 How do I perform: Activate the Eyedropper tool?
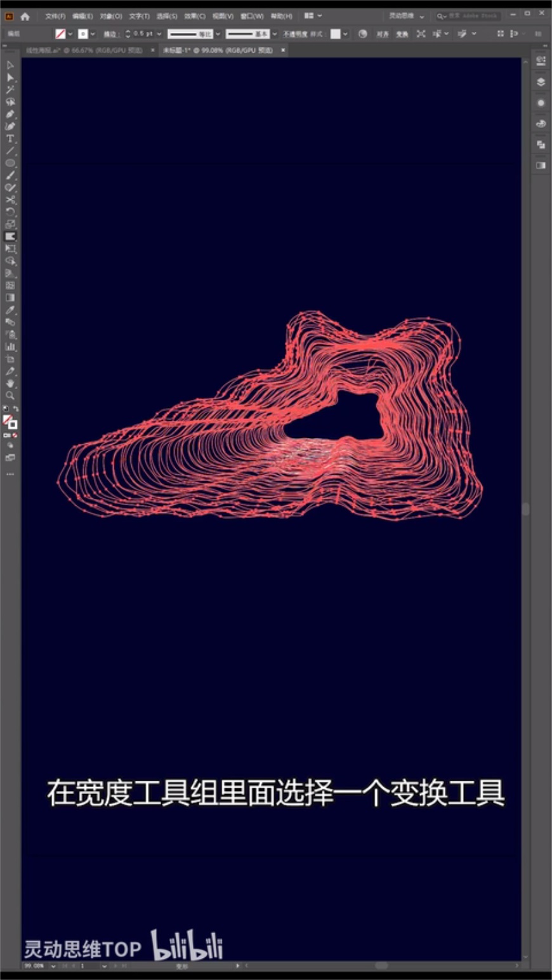pos(10,310)
